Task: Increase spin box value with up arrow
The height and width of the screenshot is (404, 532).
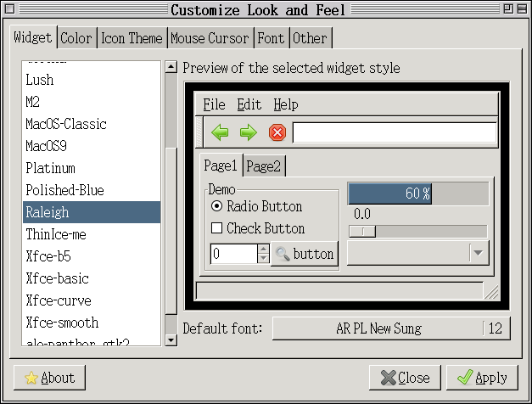Action: point(263,249)
